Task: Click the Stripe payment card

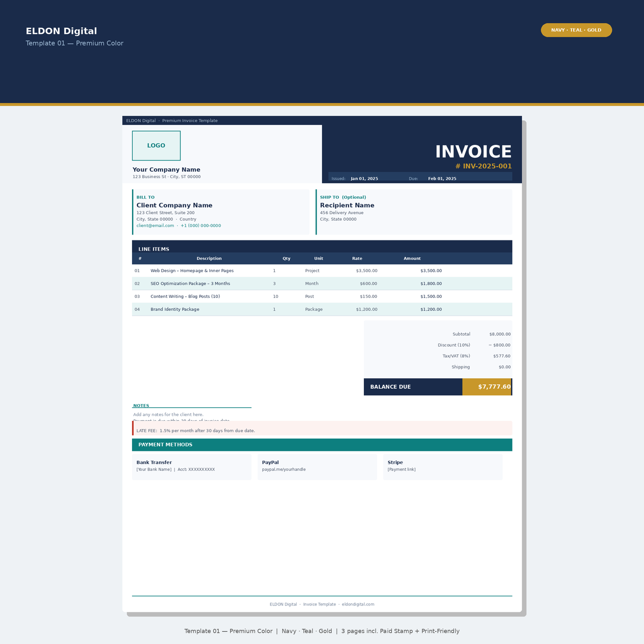Action: pos(443,467)
